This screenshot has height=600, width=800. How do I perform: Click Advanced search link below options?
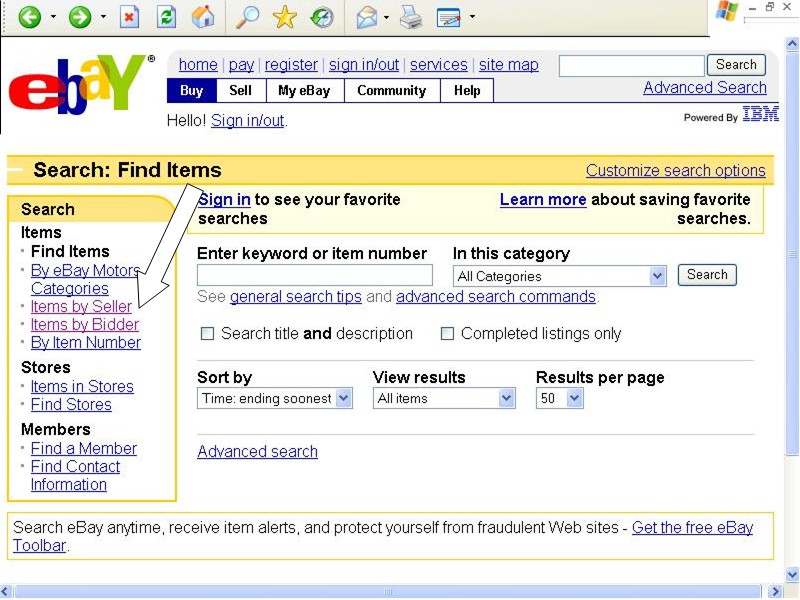tap(258, 452)
